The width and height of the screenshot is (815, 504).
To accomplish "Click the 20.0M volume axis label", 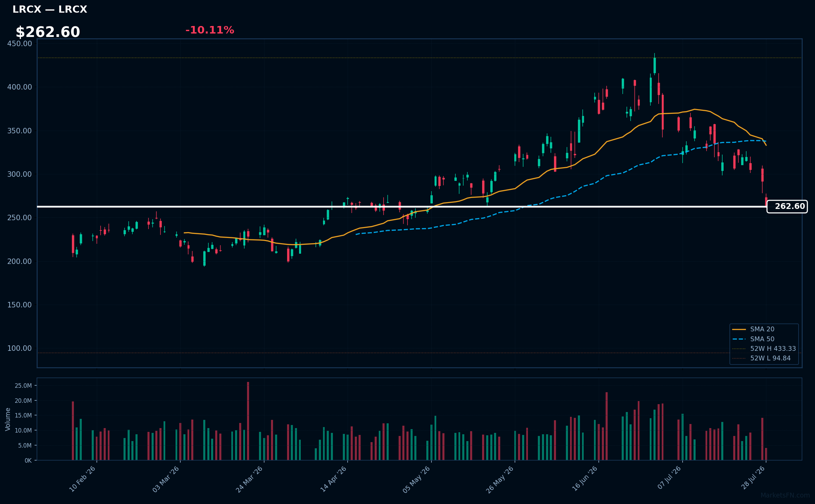I will (x=23, y=401).
